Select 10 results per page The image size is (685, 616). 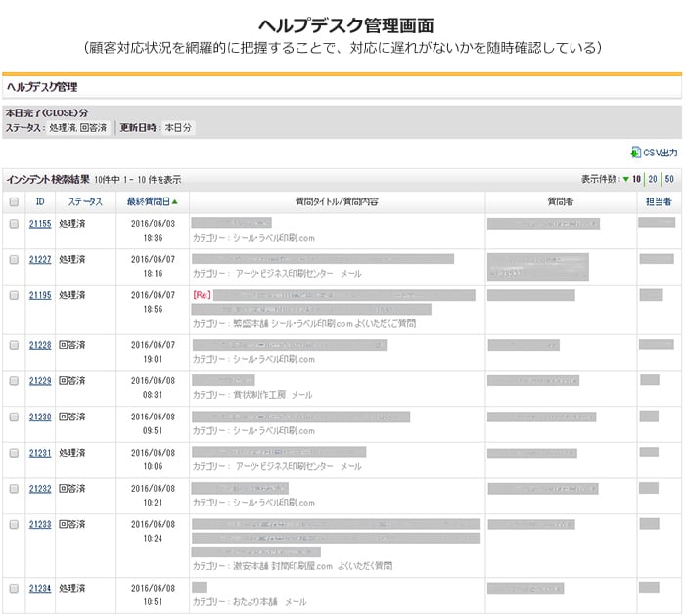636,179
